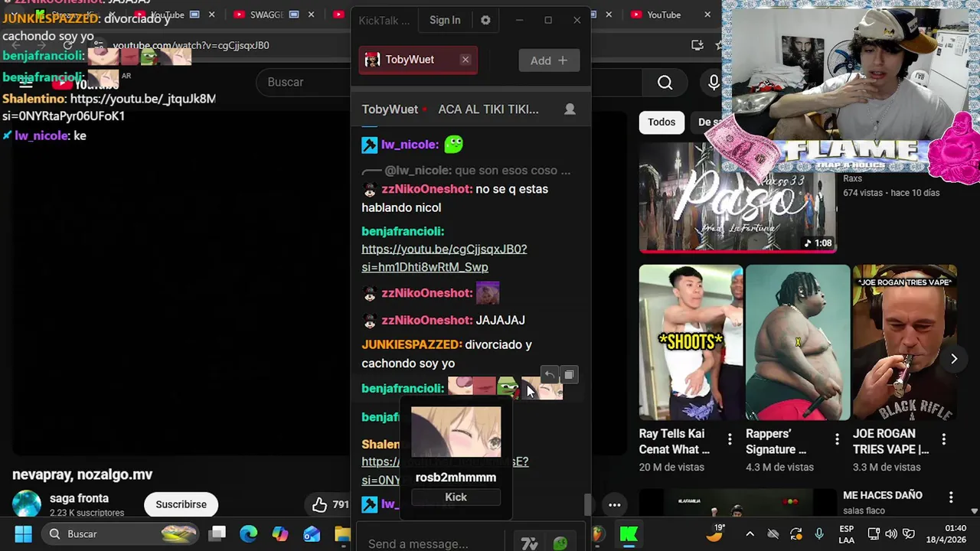Open Task View on the taskbar
The width and height of the screenshot is (980, 551).
218,533
